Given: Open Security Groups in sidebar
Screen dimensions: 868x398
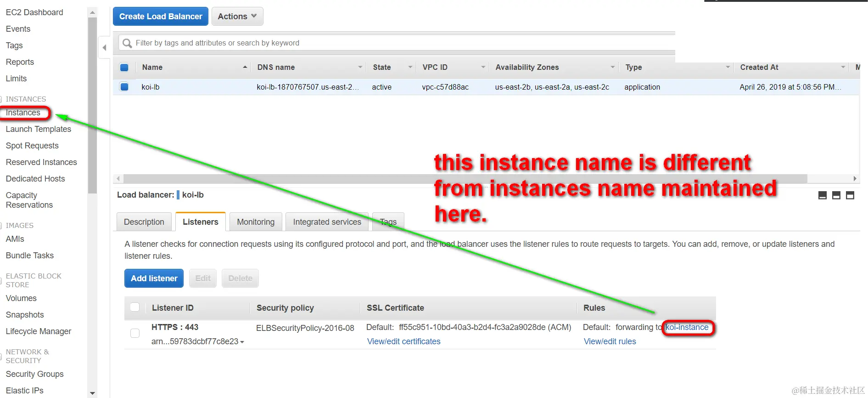Looking at the screenshot, I should click(34, 374).
